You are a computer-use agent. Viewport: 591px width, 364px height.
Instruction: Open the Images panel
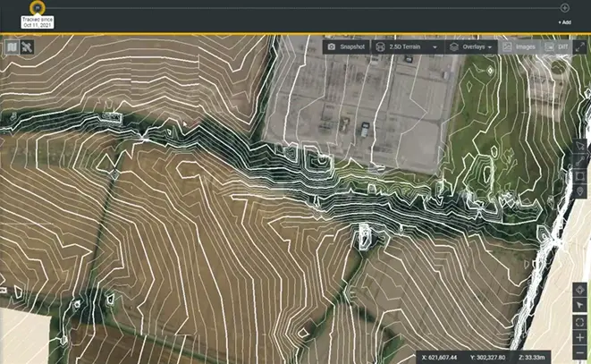pyautogui.click(x=519, y=47)
